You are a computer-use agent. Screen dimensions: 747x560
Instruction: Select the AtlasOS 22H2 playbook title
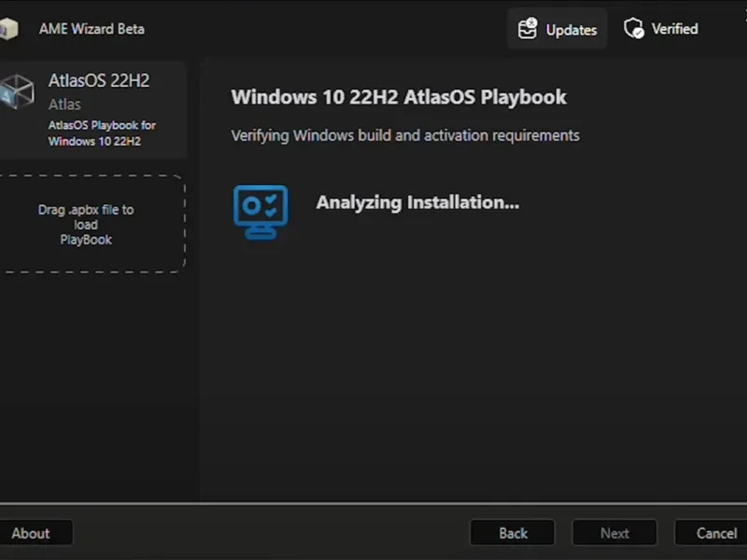coord(98,80)
